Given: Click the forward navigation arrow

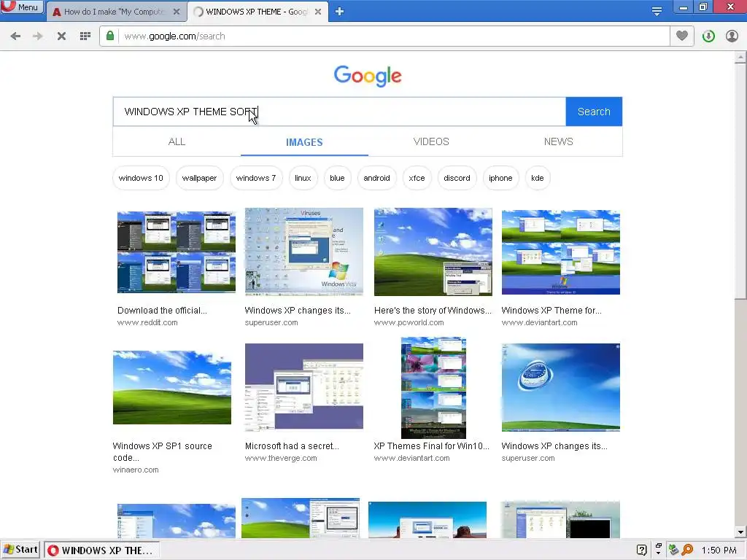Looking at the screenshot, I should coord(38,36).
